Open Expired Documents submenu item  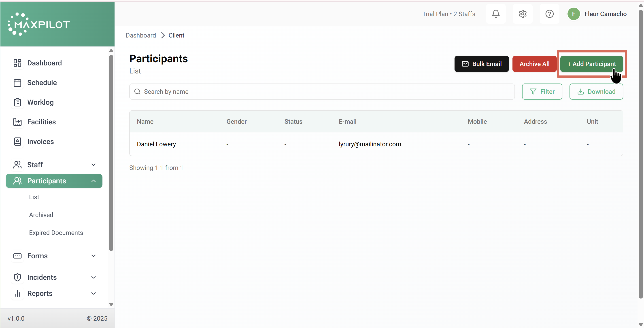[56, 233]
